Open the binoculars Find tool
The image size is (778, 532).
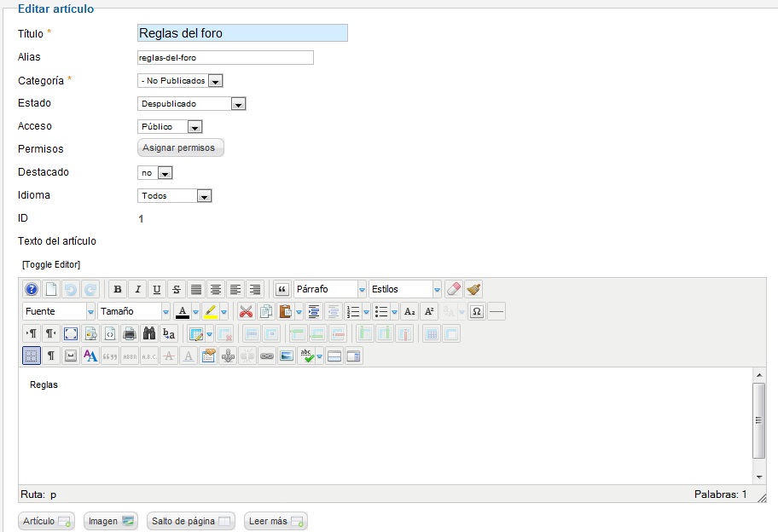tap(149, 334)
